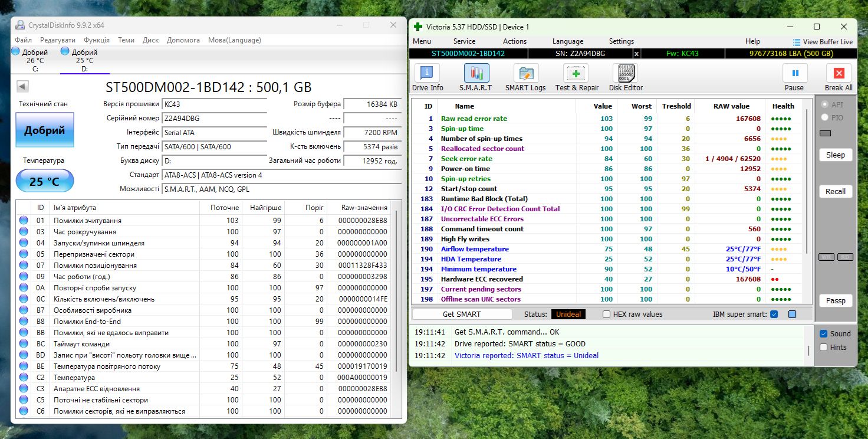
Task: Click the Passp button in Victoria
Action: point(836,301)
